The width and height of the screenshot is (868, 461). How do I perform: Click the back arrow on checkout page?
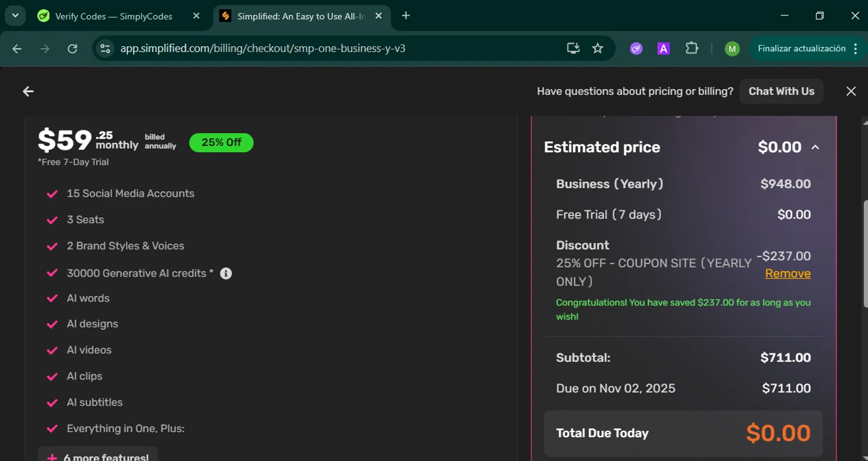pos(28,92)
